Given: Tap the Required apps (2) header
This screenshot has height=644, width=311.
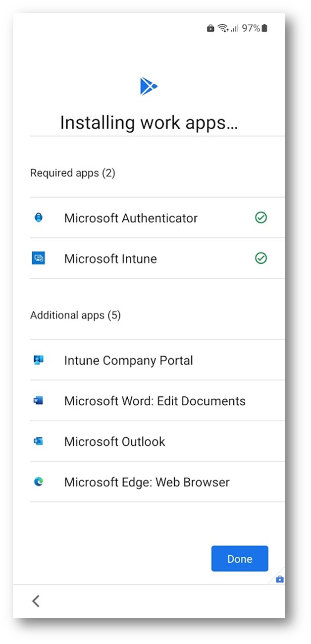Looking at the screenshot, I should coord(73,173).
